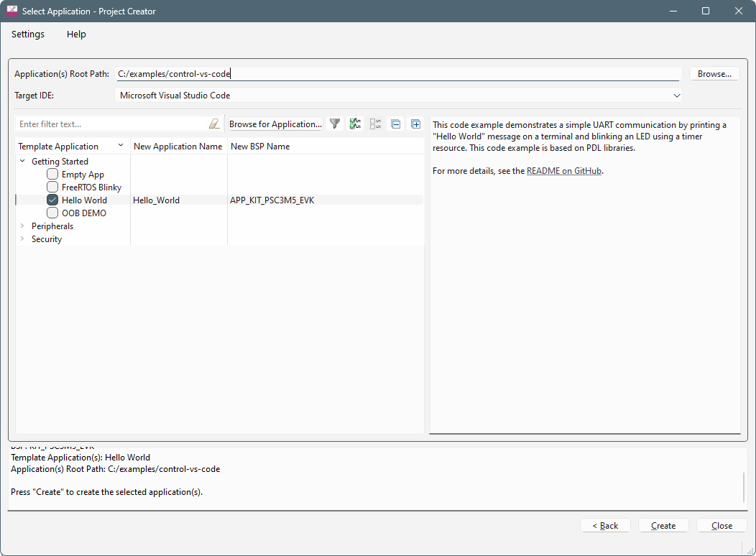Expand the Security category
Image resolution: width=756 pixels, height=556 pixels.
(22, 239)
